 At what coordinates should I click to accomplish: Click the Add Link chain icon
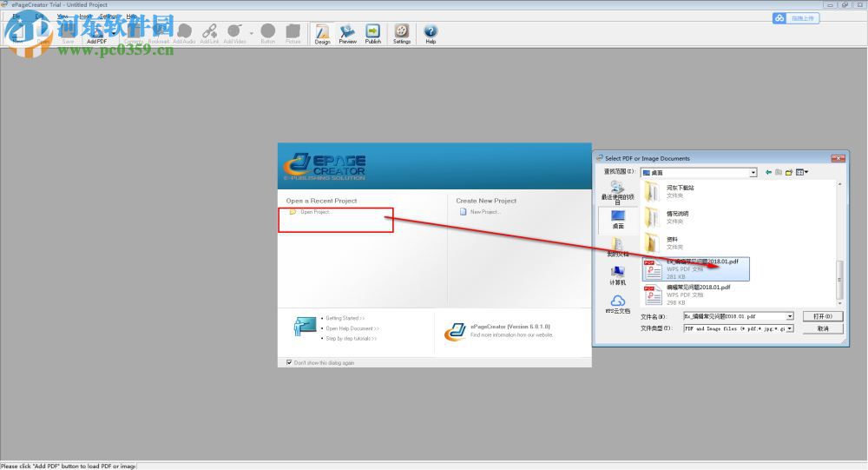(209, 35)
